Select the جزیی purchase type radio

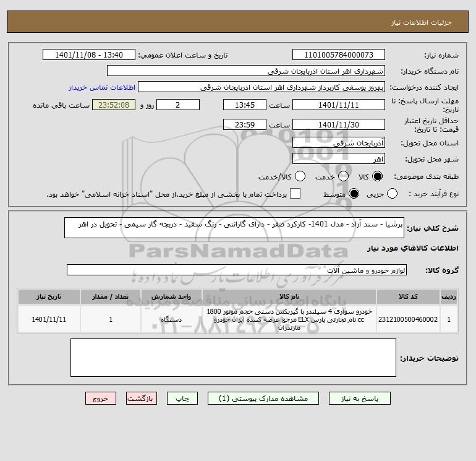tap(392, 194)
